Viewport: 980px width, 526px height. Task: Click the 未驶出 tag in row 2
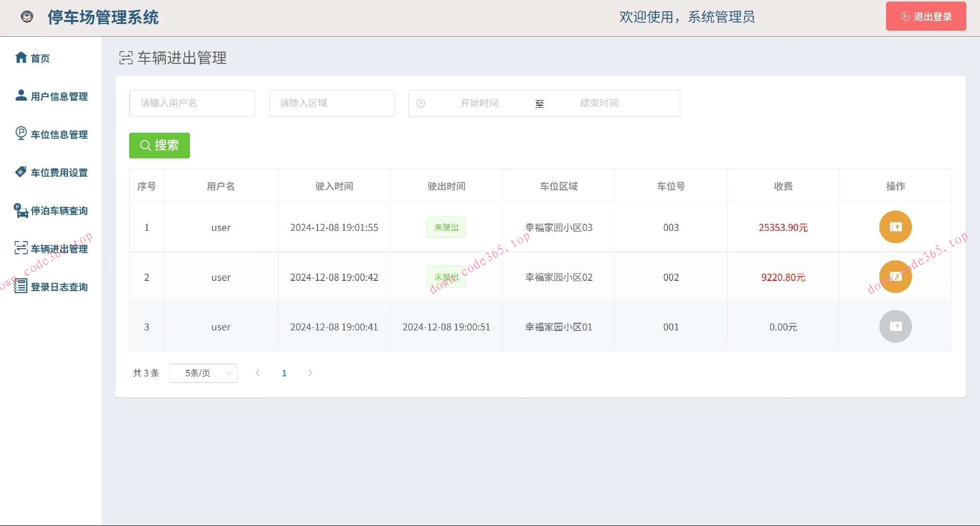click(x=447, y=277)
